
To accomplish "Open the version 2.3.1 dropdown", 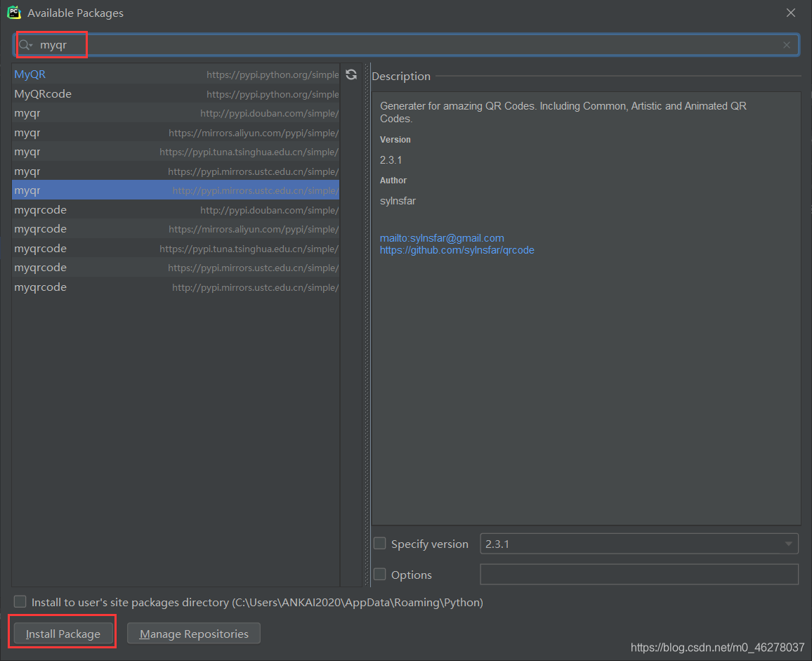I will pos(639,544).
